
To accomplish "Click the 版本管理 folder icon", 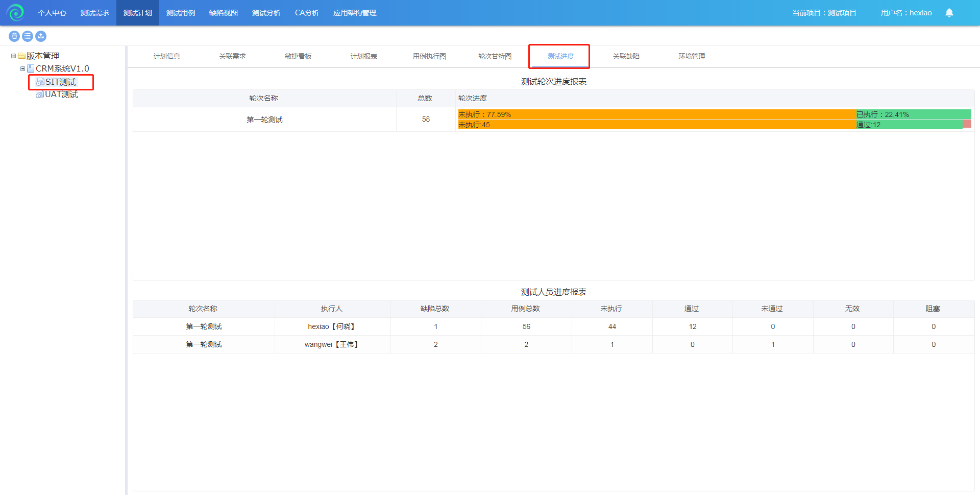I will tap(22, 56).
